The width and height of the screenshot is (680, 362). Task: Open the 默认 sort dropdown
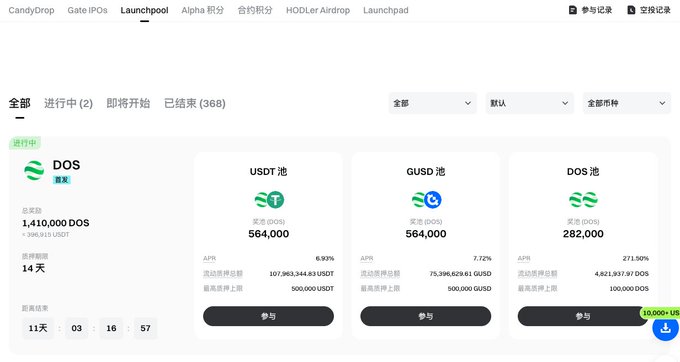click(x=530, y=103)
